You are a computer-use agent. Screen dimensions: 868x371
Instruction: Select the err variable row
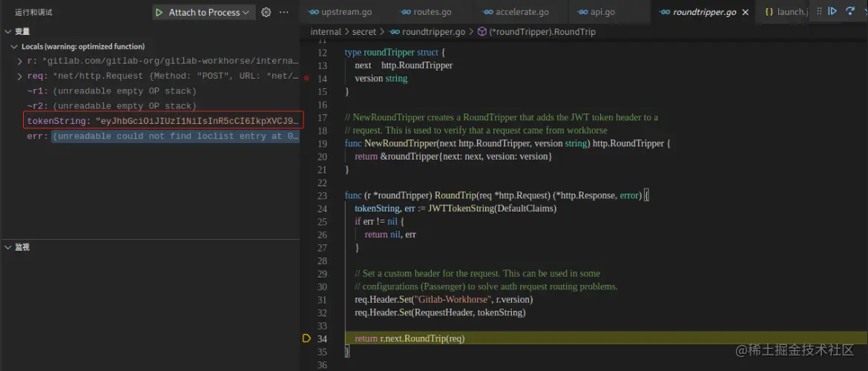click(x=149, y=136)
